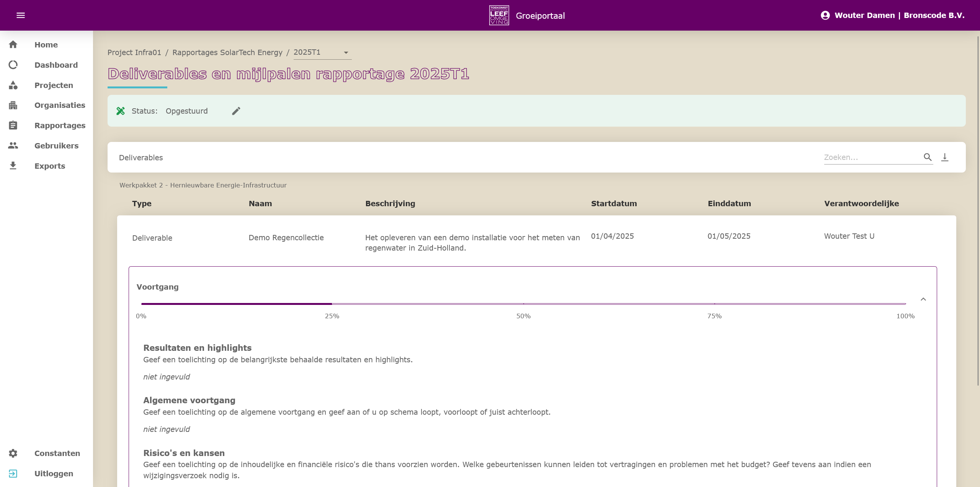Screen dimensions: 980x487
Task: Click the Risico's en kansen heading
Action: point(184,453)
